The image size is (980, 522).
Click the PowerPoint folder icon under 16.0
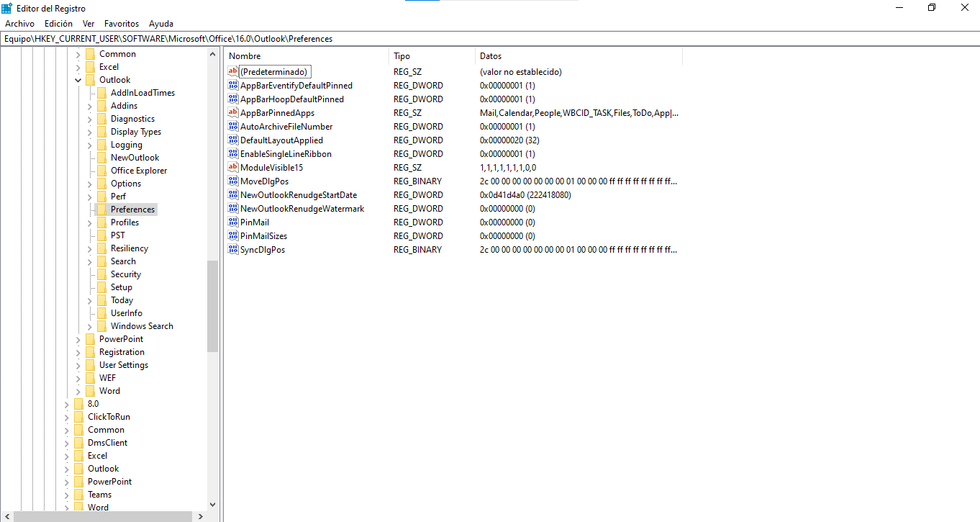(90, 339)
